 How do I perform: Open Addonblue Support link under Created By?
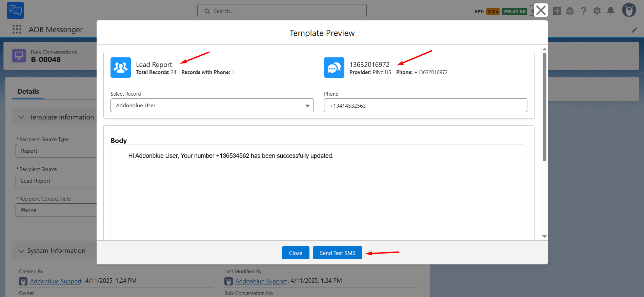point(56,281)
